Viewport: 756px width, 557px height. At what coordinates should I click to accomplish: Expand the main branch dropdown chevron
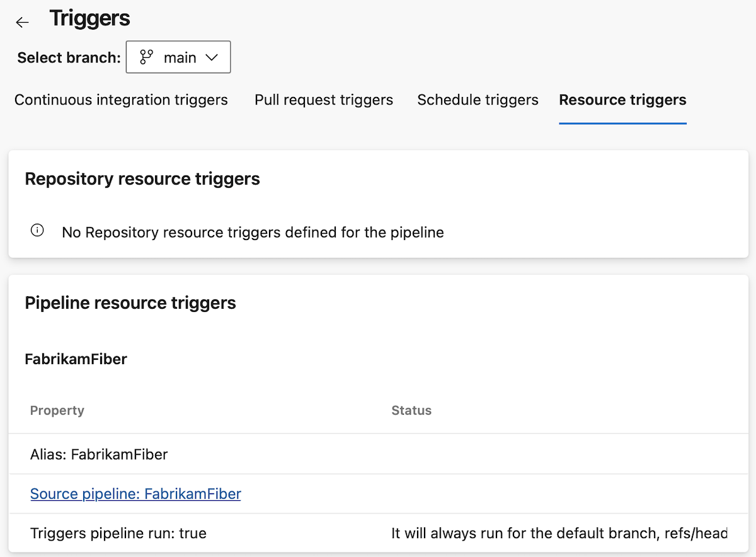click(212, 57)
